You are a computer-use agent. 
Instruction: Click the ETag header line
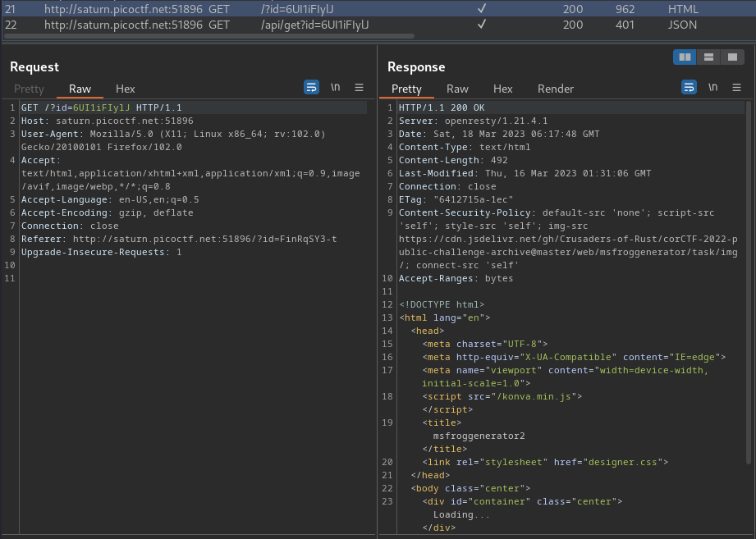coord(456,199)
